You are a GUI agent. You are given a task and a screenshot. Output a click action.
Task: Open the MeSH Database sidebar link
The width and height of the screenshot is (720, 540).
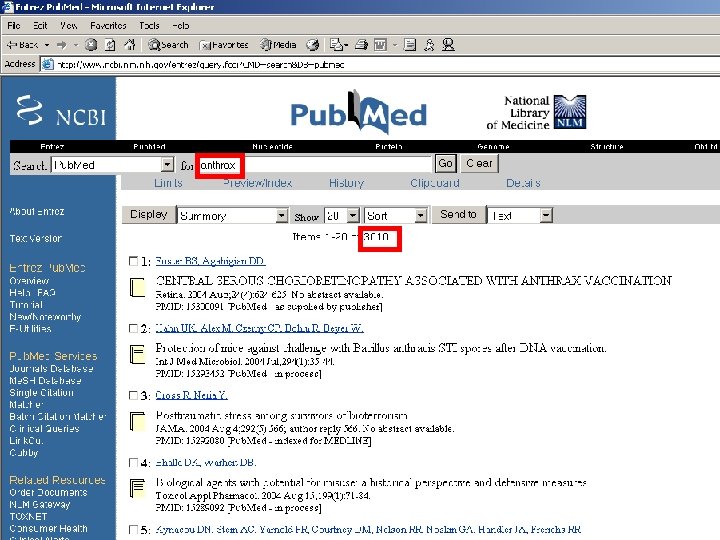coord(45,381)
